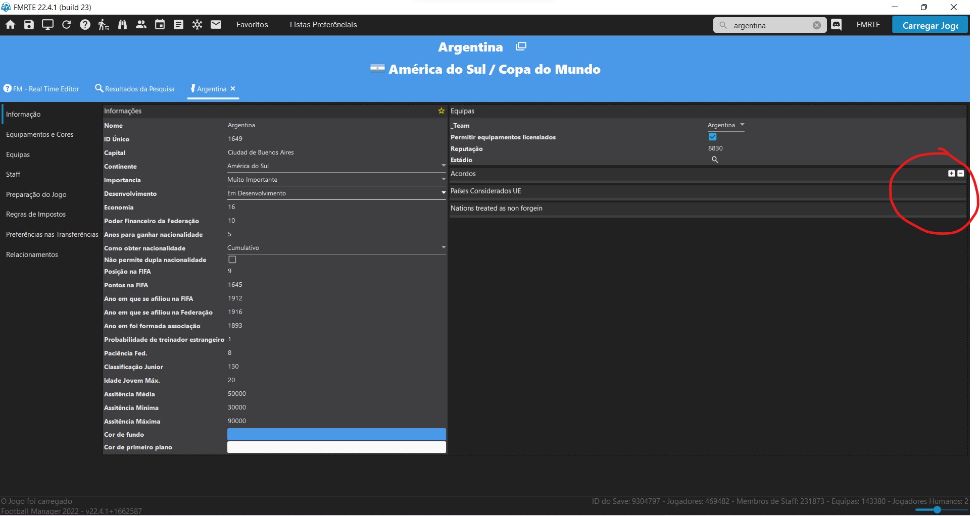Uncheck Permitir equipamentos licensiados checkbox
980x516 pixels.
click(712, 137)
